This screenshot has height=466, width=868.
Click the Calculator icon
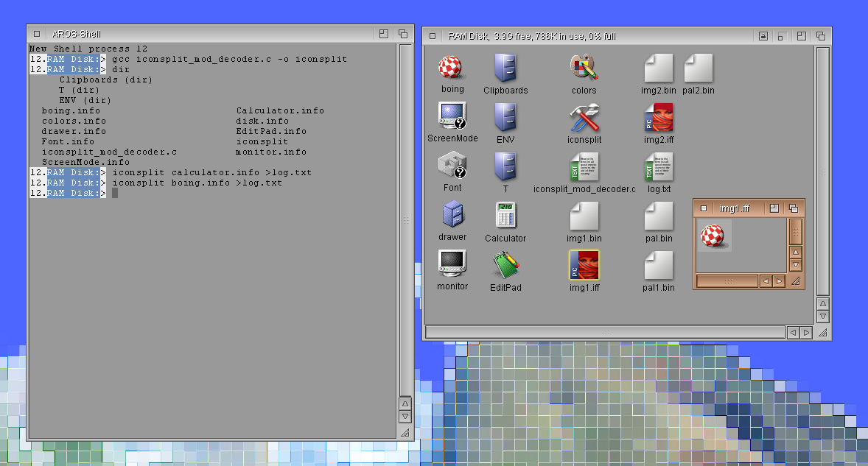pyautogui.click(x=505, y=216)
